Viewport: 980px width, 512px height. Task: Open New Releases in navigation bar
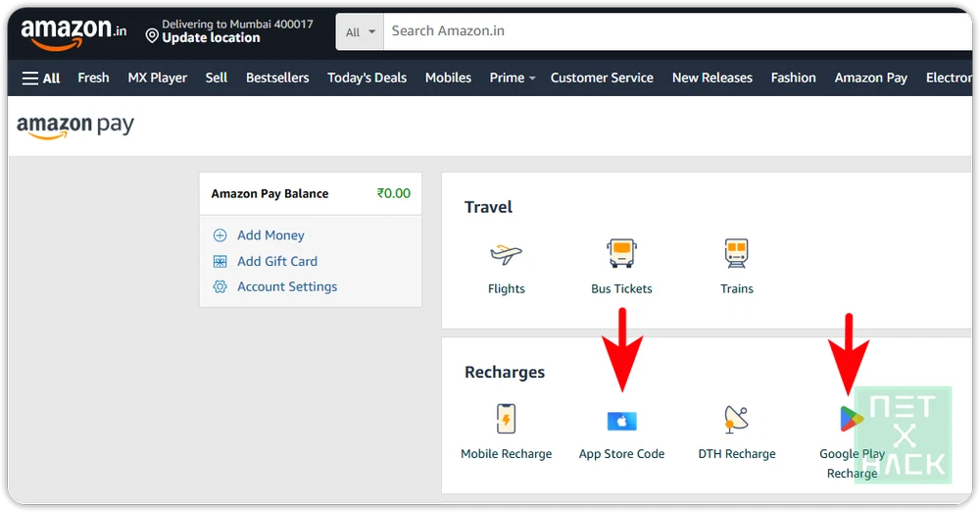[711, 77]
